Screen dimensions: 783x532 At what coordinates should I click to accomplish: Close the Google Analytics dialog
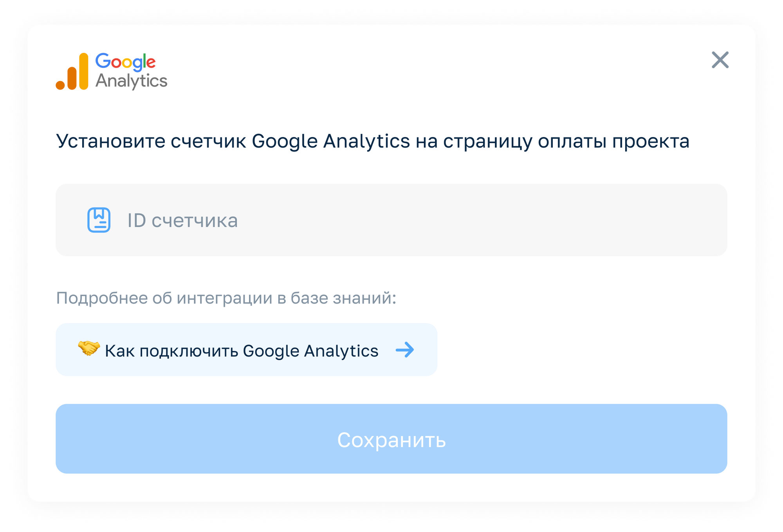pos(720,60)
